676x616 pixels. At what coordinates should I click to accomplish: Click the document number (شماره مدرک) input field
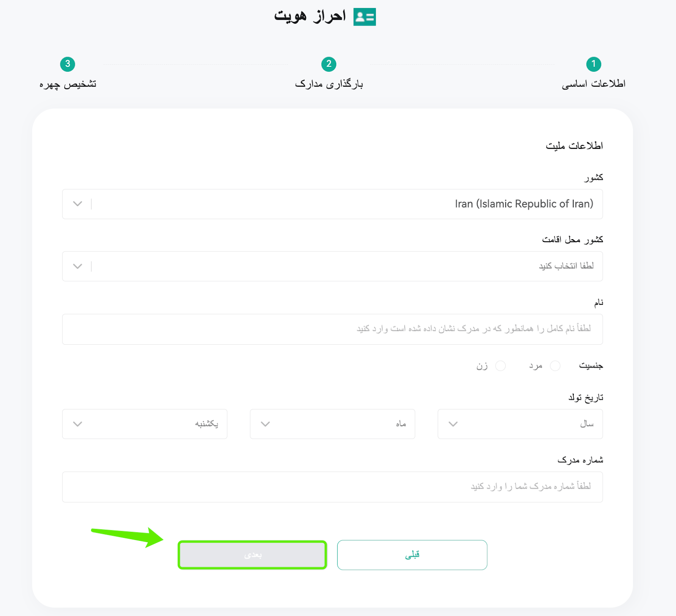[x=333, y=487]
